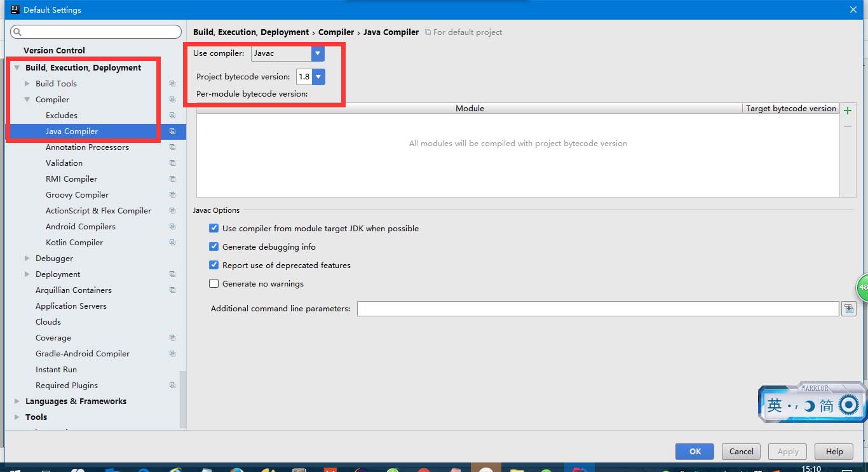Click the Apply button

(788, 452)
